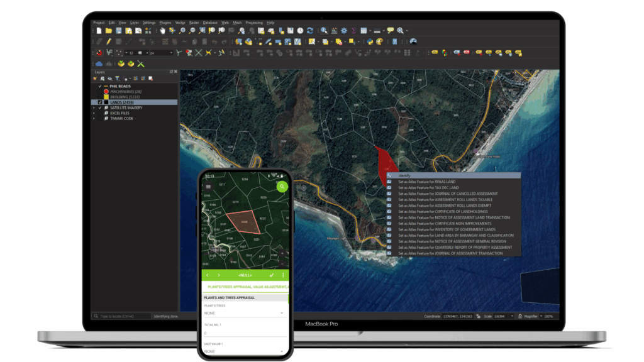
Task: Select the Pan Map hand tool
Action: pos(162,30)
